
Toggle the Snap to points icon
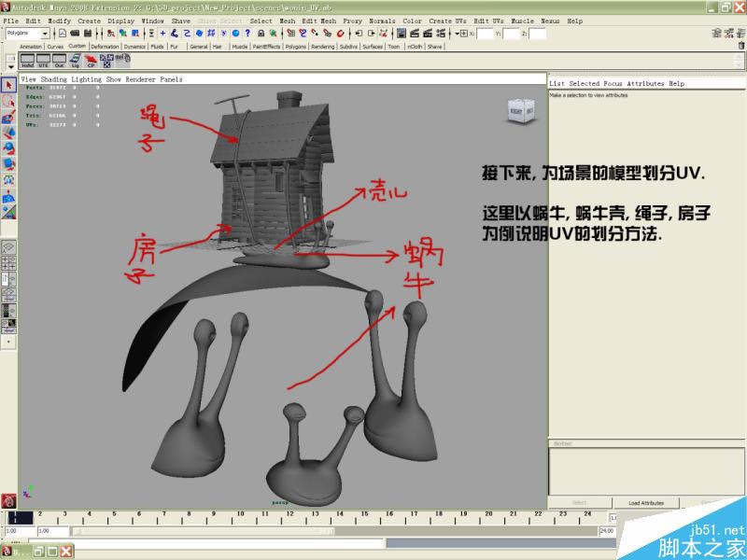(316, 34)
